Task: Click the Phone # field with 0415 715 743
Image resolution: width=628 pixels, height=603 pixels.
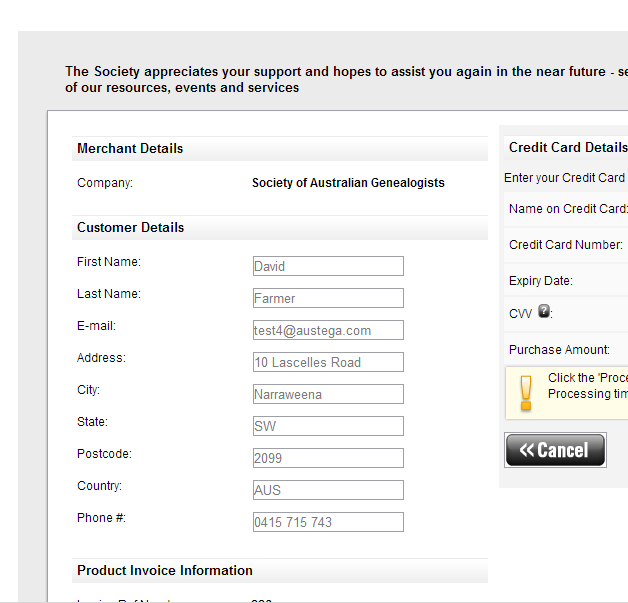Action: (328, 522)
